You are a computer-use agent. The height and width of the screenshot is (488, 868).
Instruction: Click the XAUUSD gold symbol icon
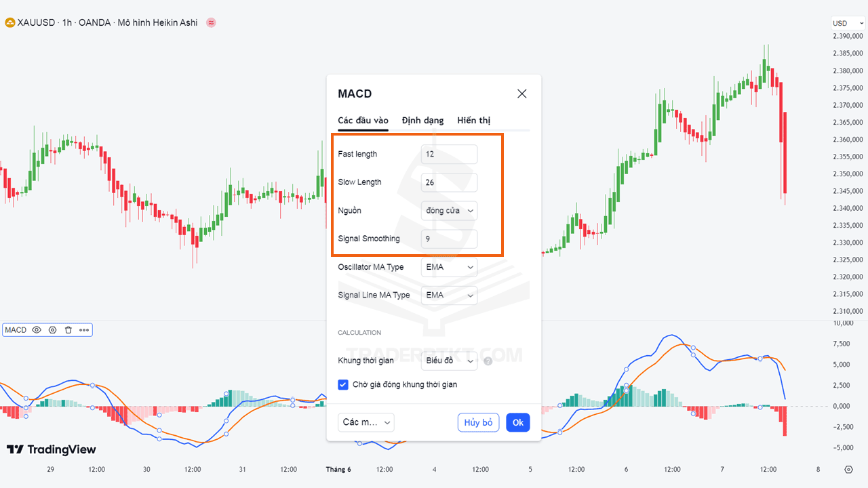pyautogui.click(x=10, y=22)
